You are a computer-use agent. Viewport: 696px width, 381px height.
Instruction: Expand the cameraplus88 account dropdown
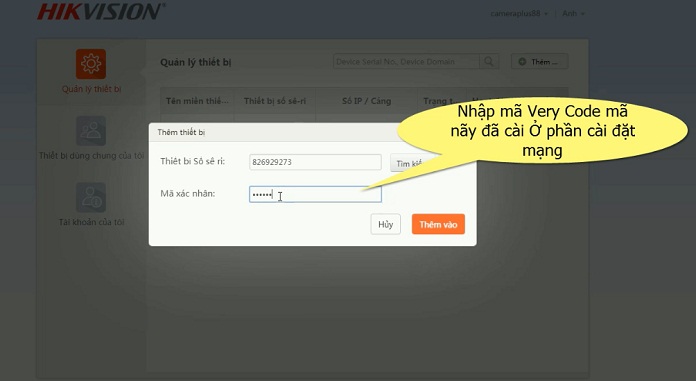[519, 14]
